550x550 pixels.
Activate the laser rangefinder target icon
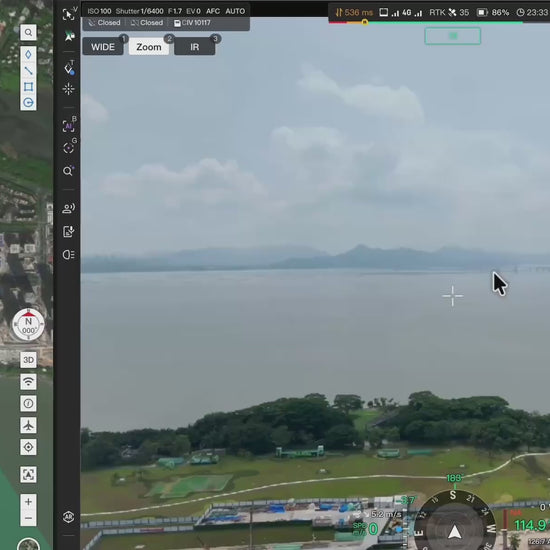68,89
